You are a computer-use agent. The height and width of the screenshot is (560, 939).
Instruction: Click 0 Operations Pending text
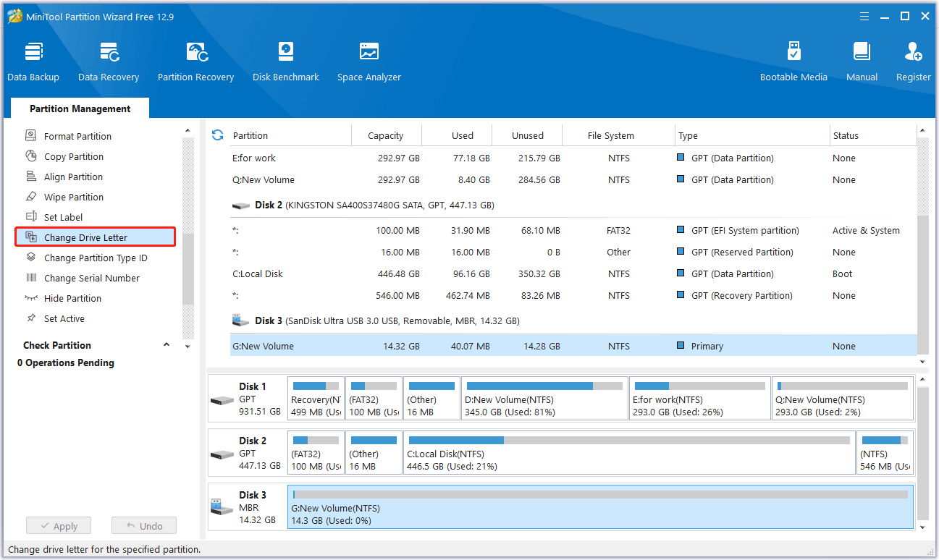66,363
